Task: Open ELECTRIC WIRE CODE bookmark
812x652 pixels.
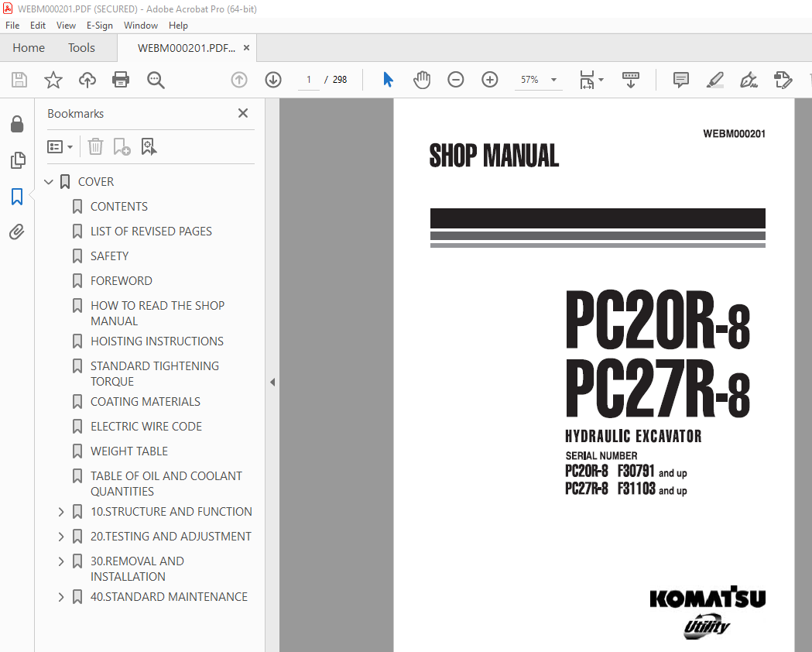Action: coord(146,427)
